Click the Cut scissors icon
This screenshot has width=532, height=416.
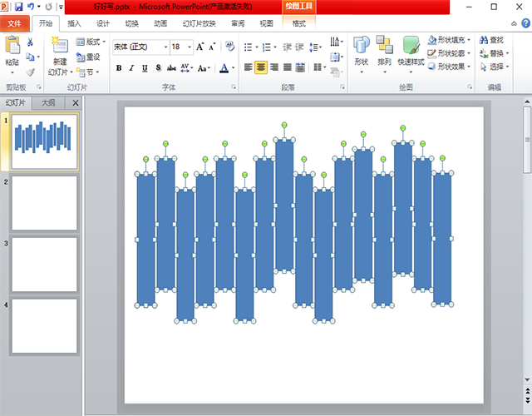tap(30, 42)
